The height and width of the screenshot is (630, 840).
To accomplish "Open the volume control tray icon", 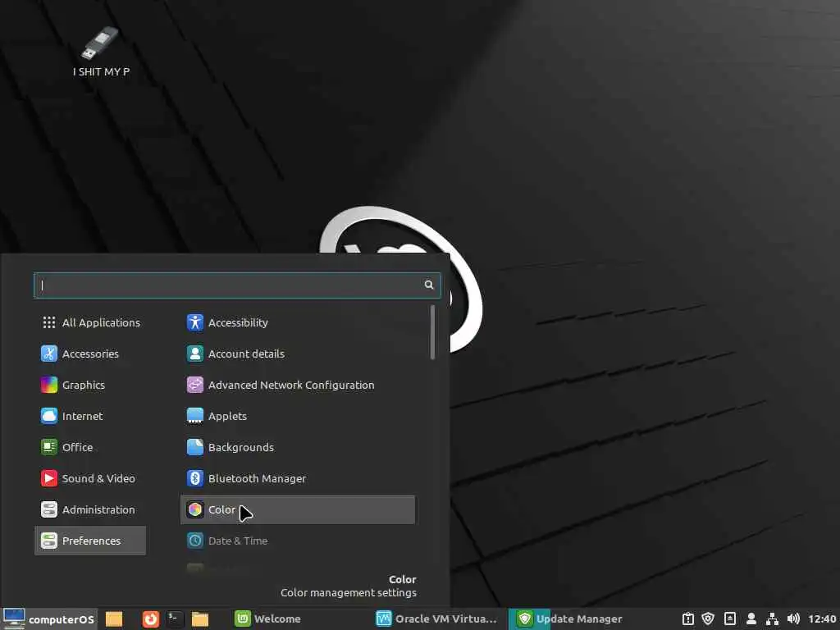I will coord(793,619).
